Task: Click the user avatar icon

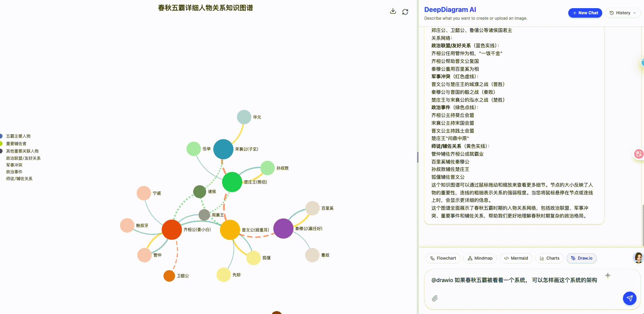Action: pos(638,258)
